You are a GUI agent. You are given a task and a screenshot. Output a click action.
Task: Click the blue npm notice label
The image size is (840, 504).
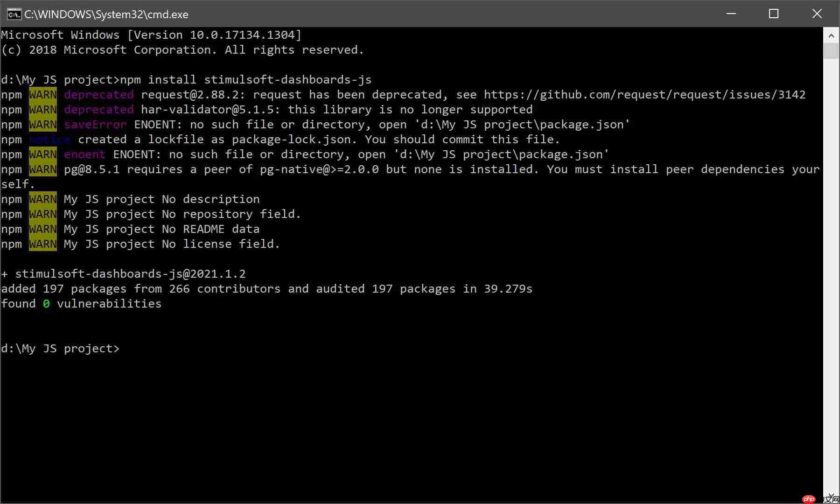click(50, 140)
